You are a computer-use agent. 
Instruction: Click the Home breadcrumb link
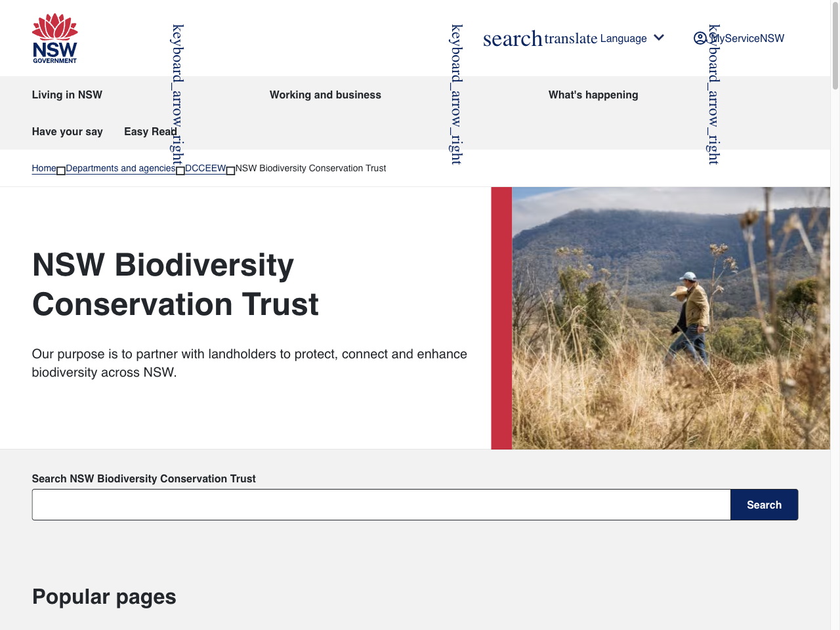tap(43, 168)
